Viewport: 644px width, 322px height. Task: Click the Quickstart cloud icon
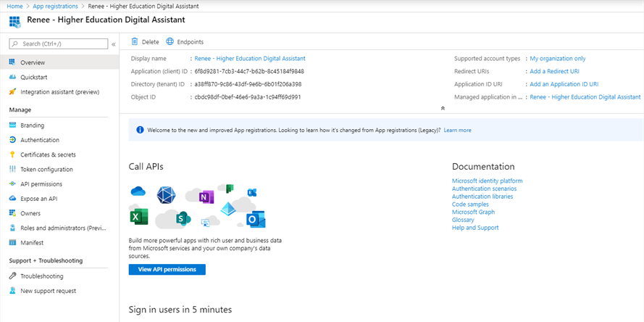click(x=12, y=78)
